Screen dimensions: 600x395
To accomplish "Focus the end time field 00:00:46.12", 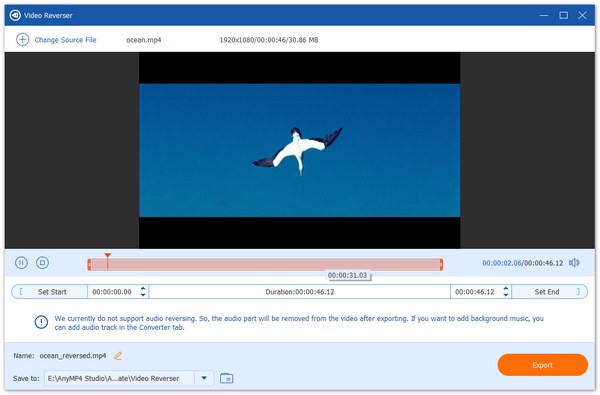I will click(x=475, y=292).
